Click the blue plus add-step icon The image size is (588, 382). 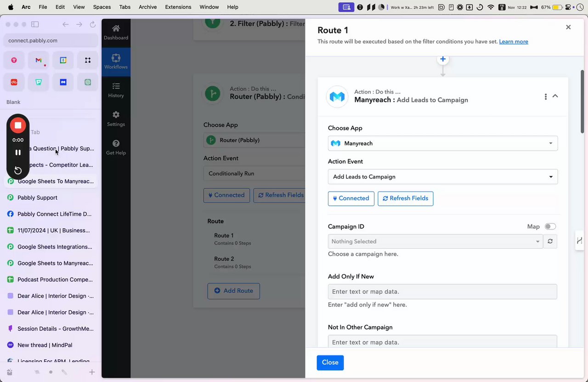443,59
